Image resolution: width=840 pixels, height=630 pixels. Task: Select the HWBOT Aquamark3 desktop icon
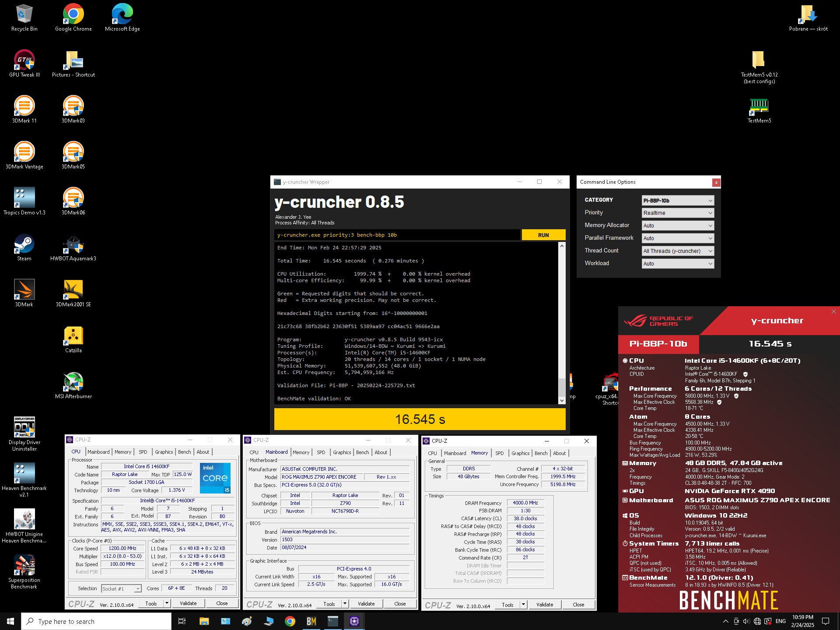[73, 248]
